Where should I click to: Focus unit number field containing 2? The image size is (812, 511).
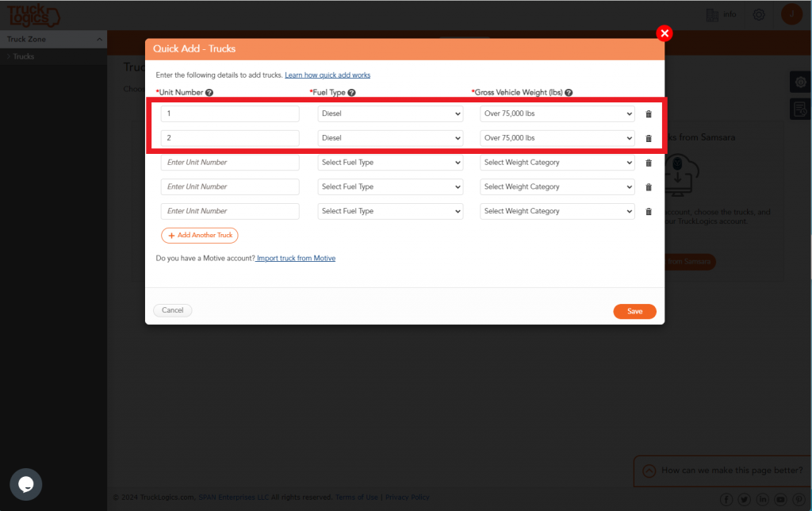tap(230, 138)
